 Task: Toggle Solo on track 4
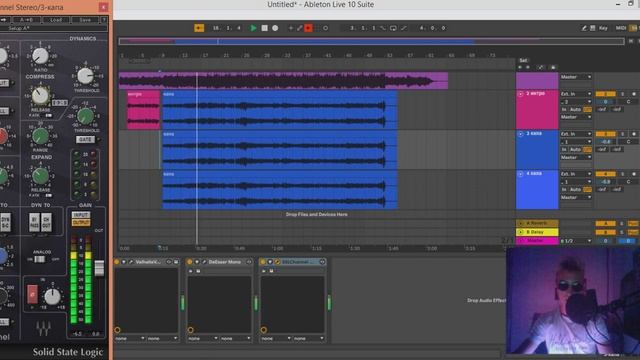622,174
